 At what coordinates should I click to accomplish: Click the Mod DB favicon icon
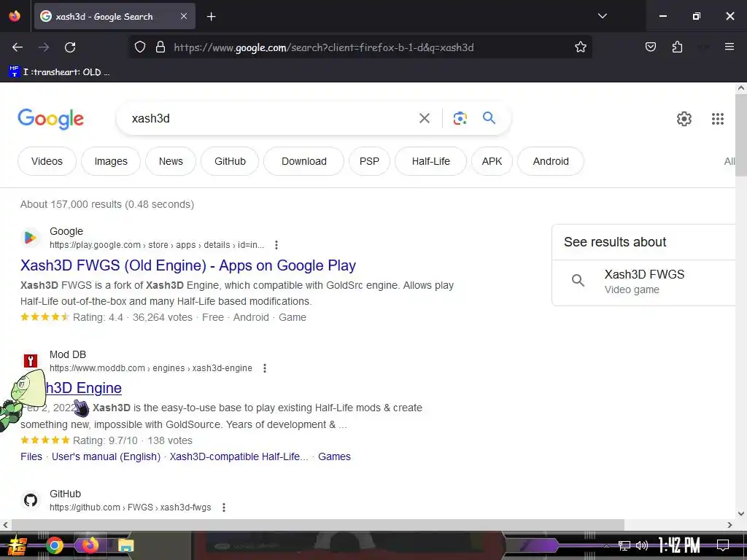(x=31, y=361)
